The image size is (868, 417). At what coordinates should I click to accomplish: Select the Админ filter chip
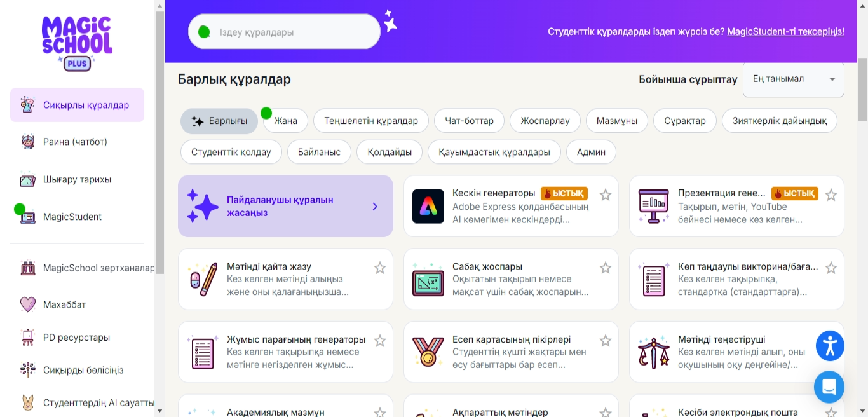(x=591, y=153)
